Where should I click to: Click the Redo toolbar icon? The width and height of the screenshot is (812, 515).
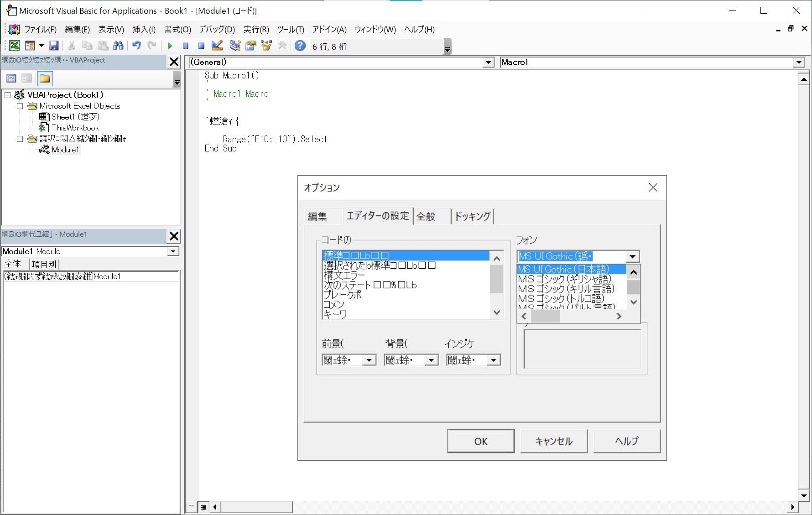[x=152, y=46]
